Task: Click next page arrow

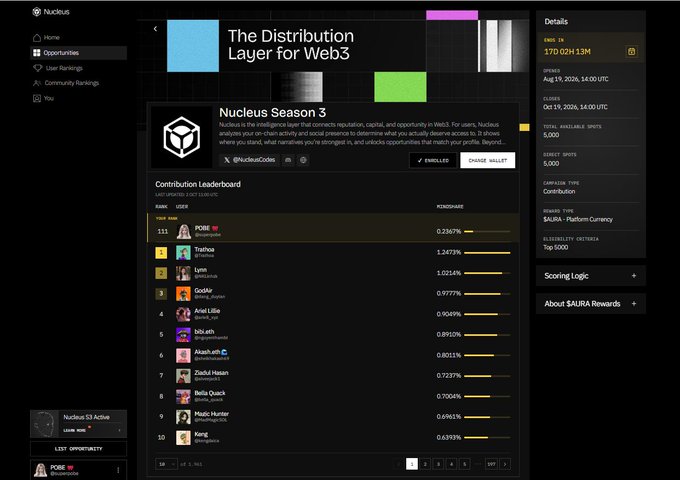Action: (505, 464)
